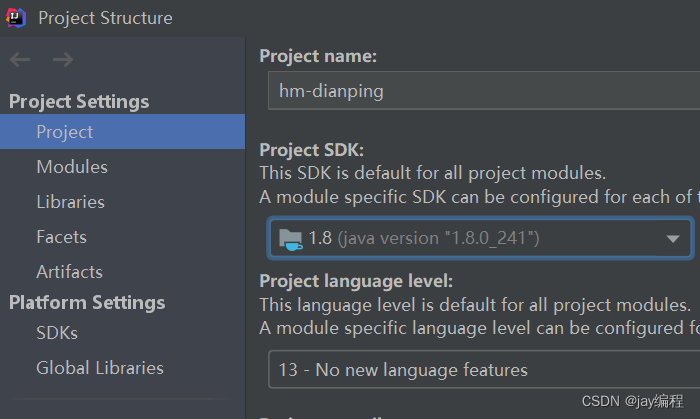Click the forward navigation arrow

(62, 60)
